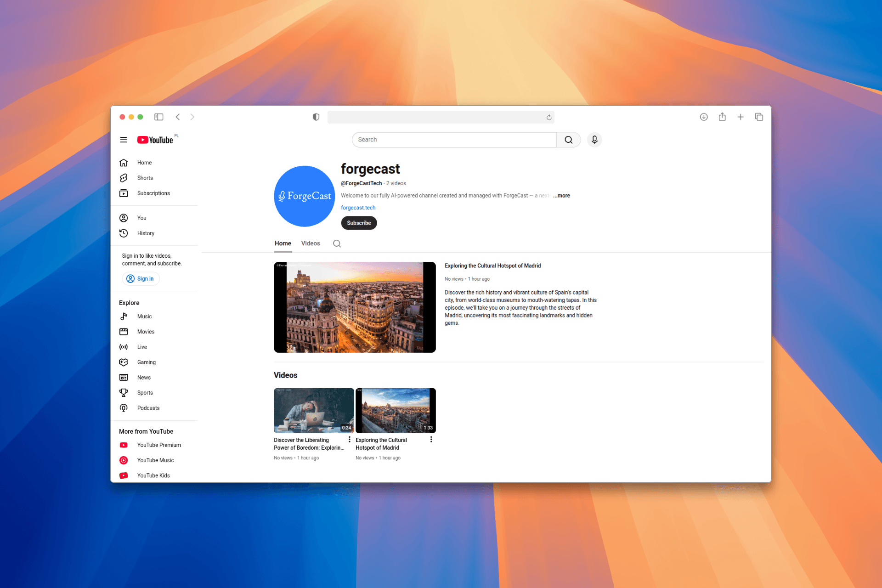Open History in the sidebar

click(x=146, y=233)
